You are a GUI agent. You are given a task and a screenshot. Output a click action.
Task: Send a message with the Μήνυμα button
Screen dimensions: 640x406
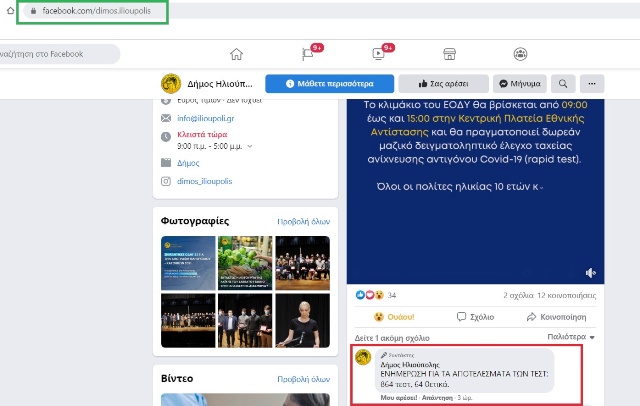point(520,84)
